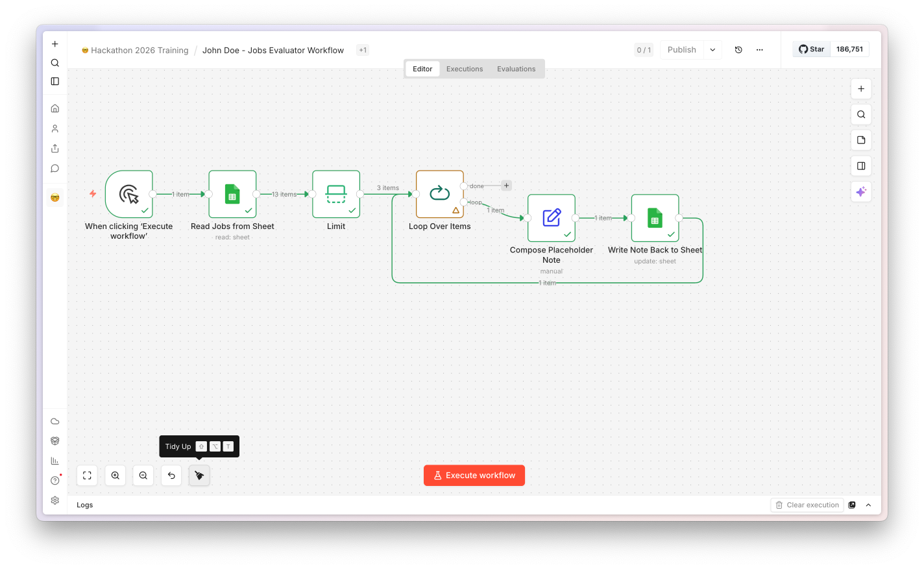Select the Loop Over Items node
924x569 pixels.
440,194
